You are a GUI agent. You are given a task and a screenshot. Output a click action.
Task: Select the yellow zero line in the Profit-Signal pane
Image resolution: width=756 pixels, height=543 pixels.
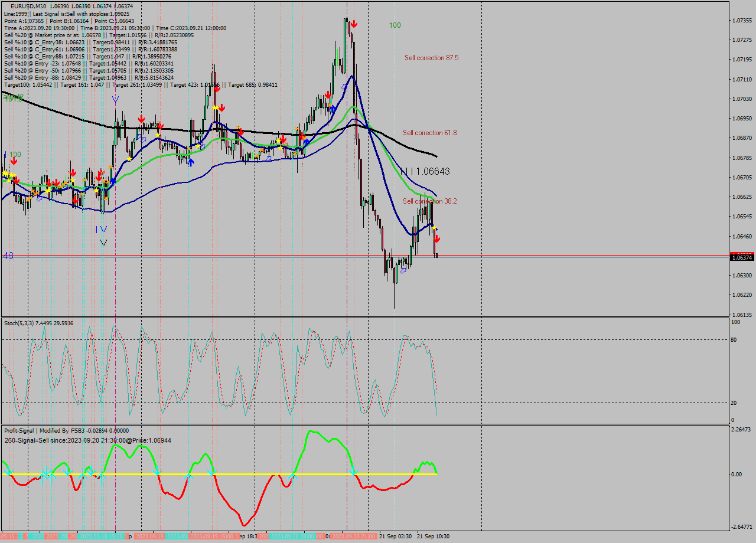coord(219,474)
